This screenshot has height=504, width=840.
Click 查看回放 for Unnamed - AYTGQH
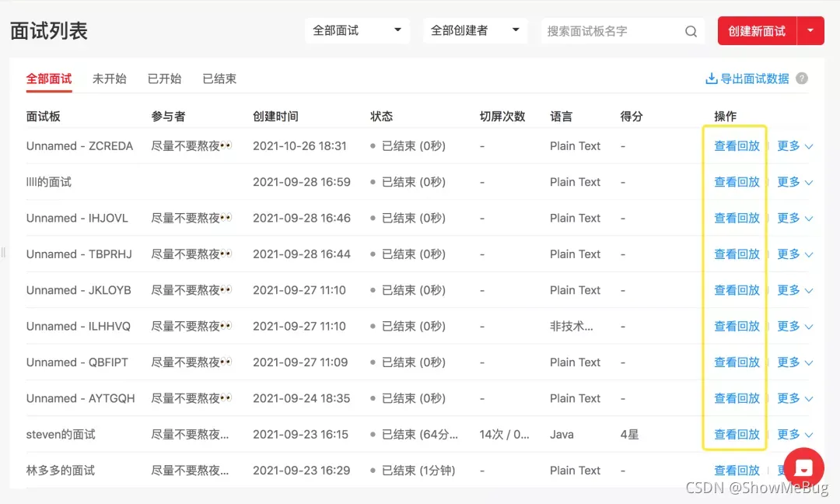(737, 398)
